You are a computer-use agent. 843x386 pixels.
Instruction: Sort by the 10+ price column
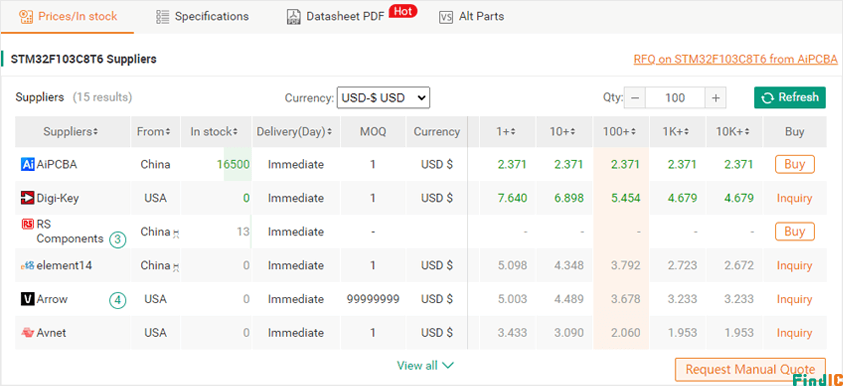point(563,132)
